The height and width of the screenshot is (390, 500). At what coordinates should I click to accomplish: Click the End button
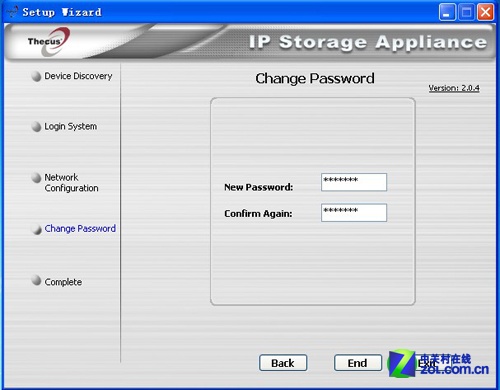pos(358,363)
